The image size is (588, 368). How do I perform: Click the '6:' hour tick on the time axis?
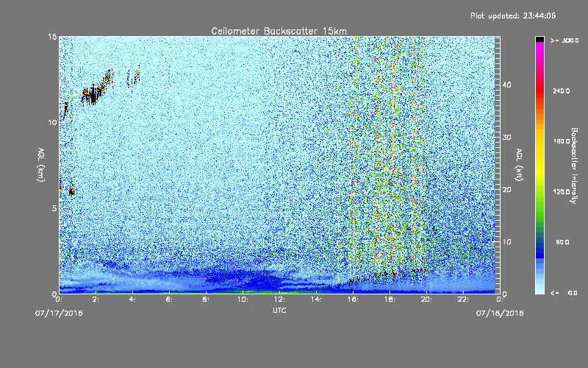[x=170, y=300]
